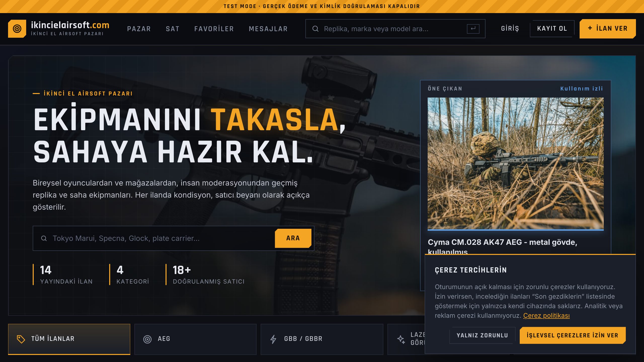Image resolution: width=644 pixels, height=362 pixels.
Task: Select the GBB / GBBR category tab
Action: (322, 339)
